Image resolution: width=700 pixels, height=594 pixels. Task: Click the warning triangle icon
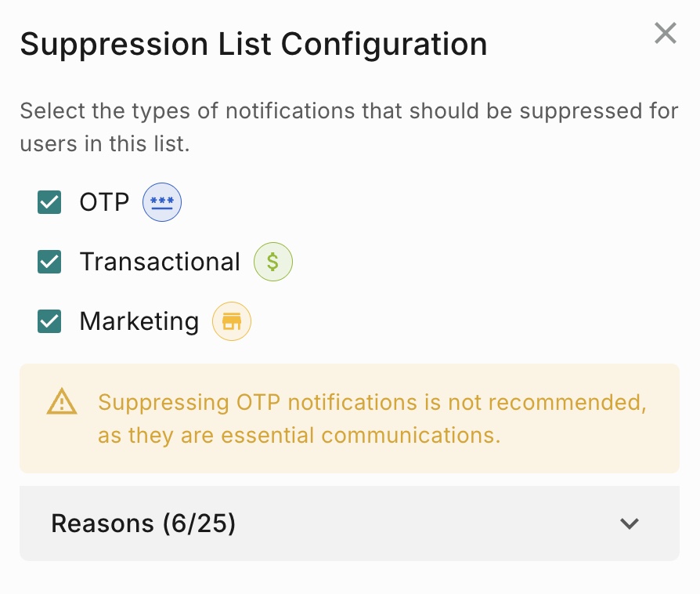[x=62, y=402]
